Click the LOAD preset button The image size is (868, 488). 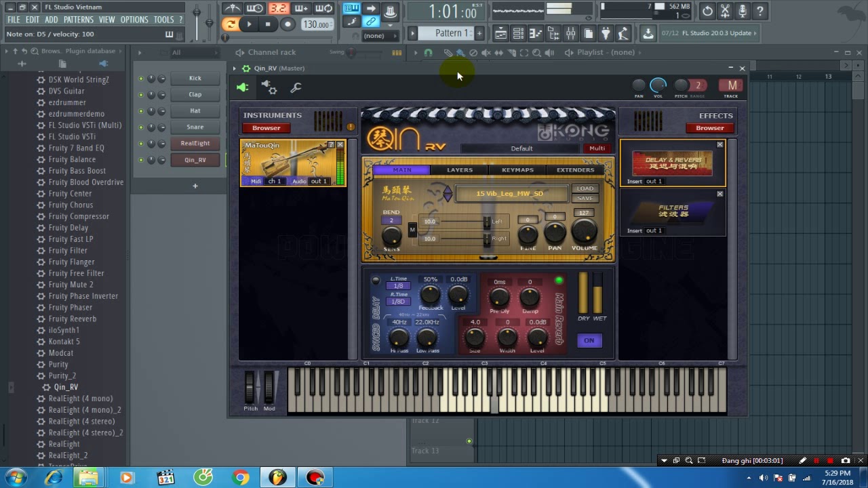pos(585,188)
